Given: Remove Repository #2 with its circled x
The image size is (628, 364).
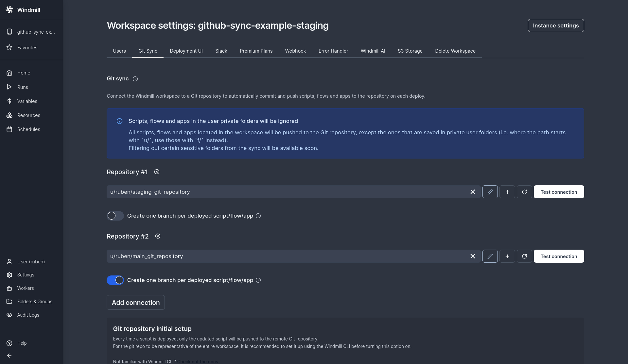Looking at the screenshot, I should (x=158, y=236).
